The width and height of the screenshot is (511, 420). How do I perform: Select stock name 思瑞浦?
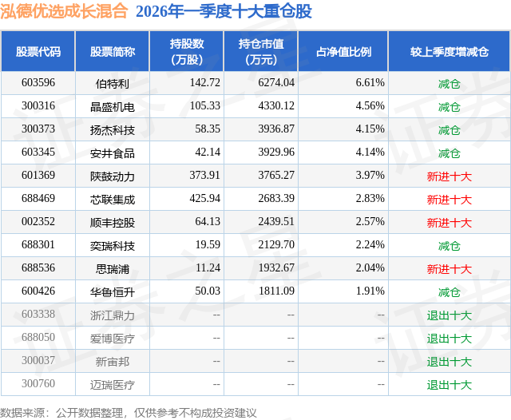pyautogui.click(x=113, y=269)
